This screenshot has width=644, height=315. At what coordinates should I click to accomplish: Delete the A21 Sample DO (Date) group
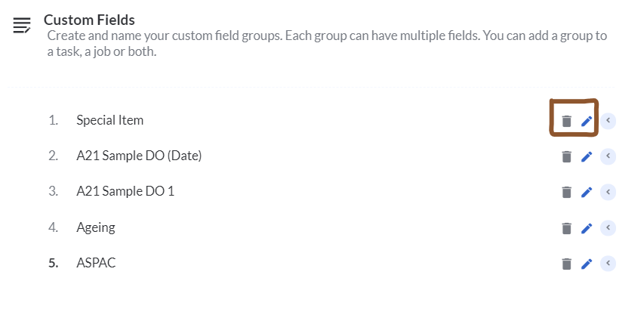coord(566,156)
